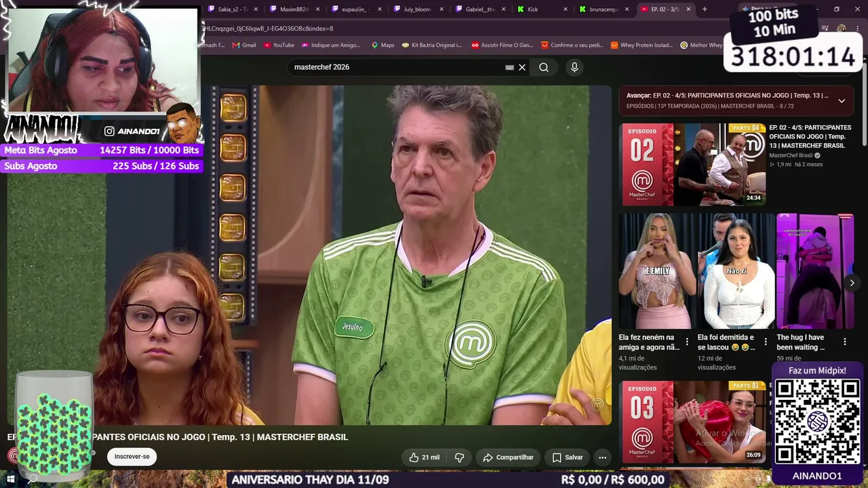Open the 'Whey Protein Isolad...' bookmark

642,45
